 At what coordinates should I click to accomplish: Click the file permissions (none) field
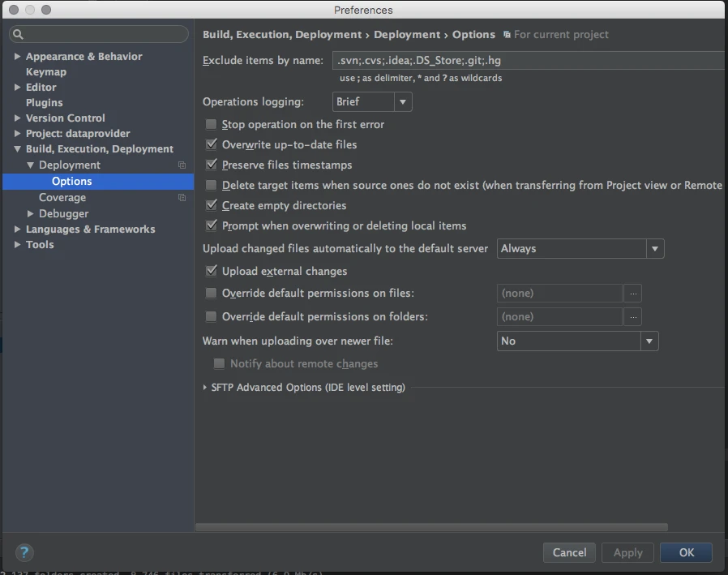coord(559,294)
